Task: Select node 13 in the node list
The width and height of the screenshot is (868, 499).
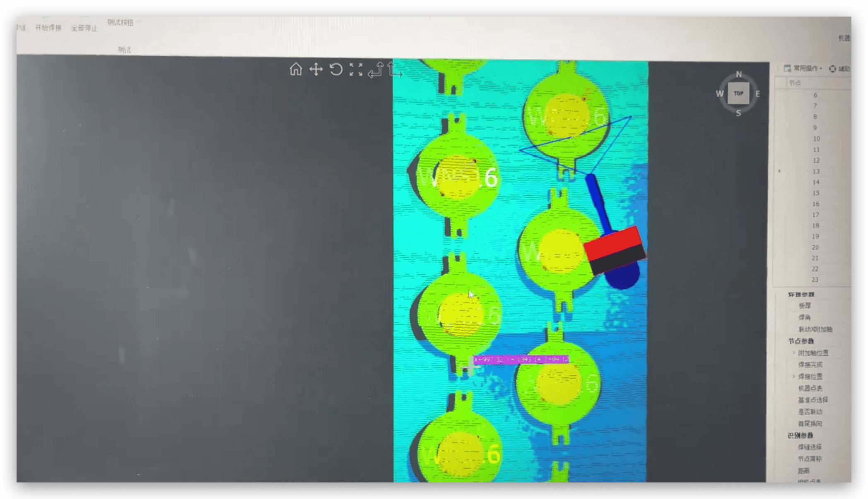Action: (815, 171)
